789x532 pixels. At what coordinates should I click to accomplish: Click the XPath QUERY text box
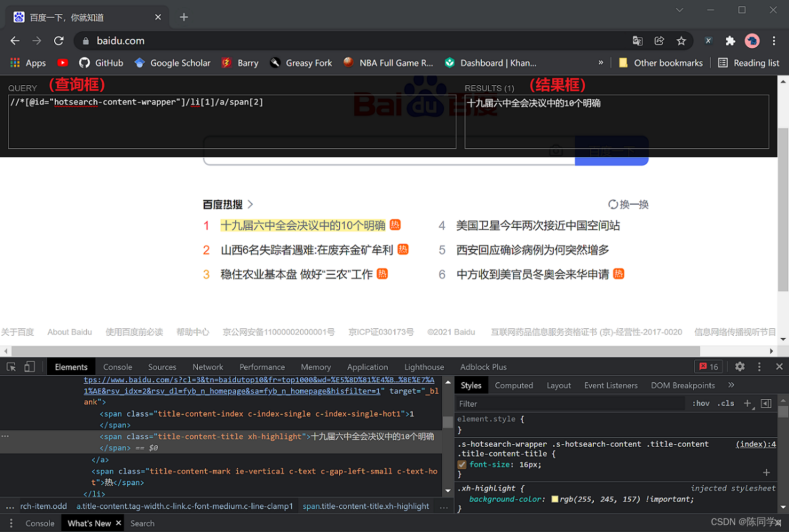(x=232, y=122)
